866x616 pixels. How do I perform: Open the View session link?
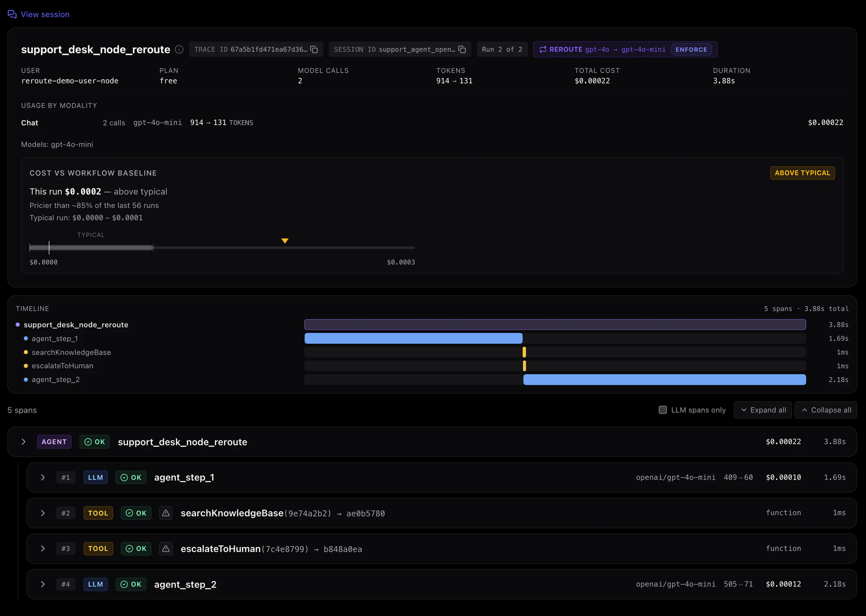[x=39, y=14]
